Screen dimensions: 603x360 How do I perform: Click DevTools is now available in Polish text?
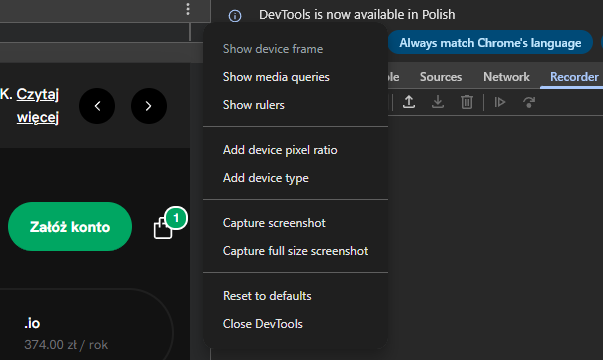click(357, 15)
